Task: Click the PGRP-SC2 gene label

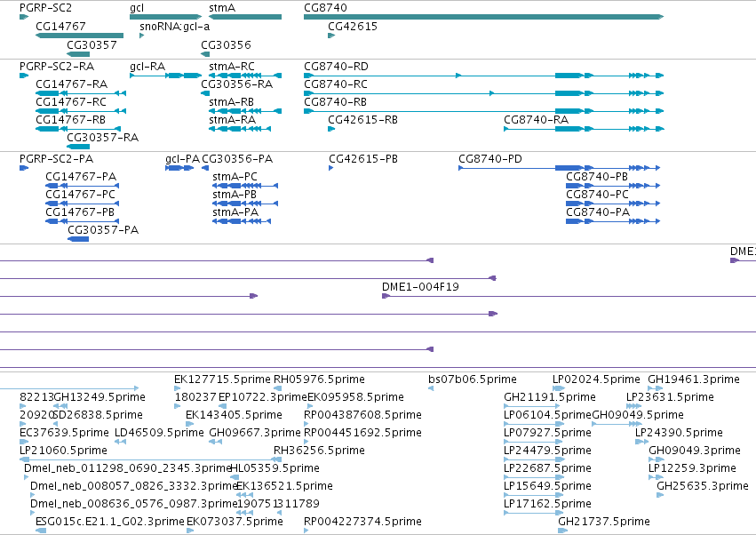Action: pos(45,8)
